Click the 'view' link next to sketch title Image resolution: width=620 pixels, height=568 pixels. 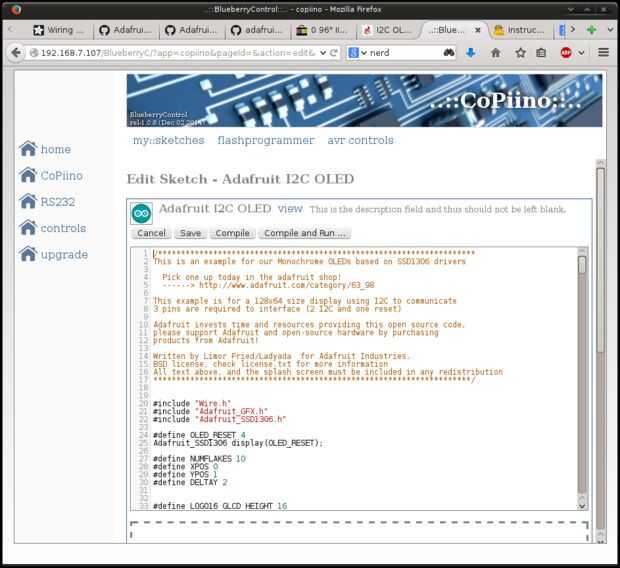(x=290, y=209)
